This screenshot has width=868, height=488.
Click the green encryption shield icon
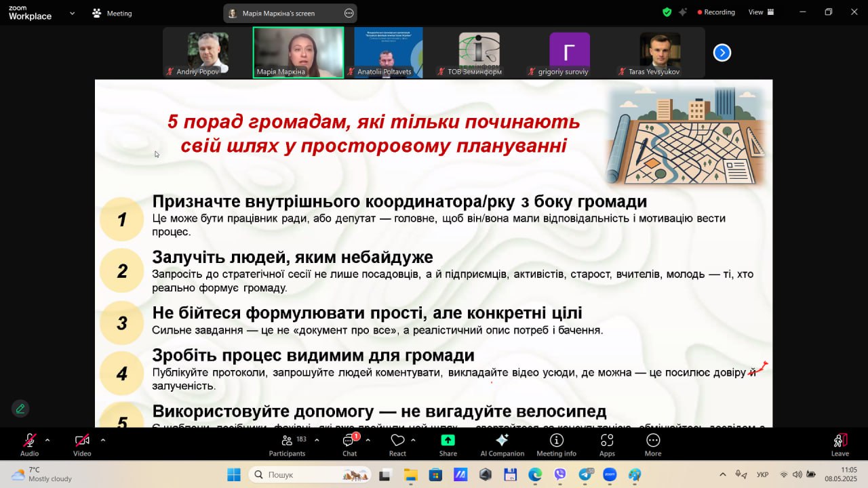(667, 12)
